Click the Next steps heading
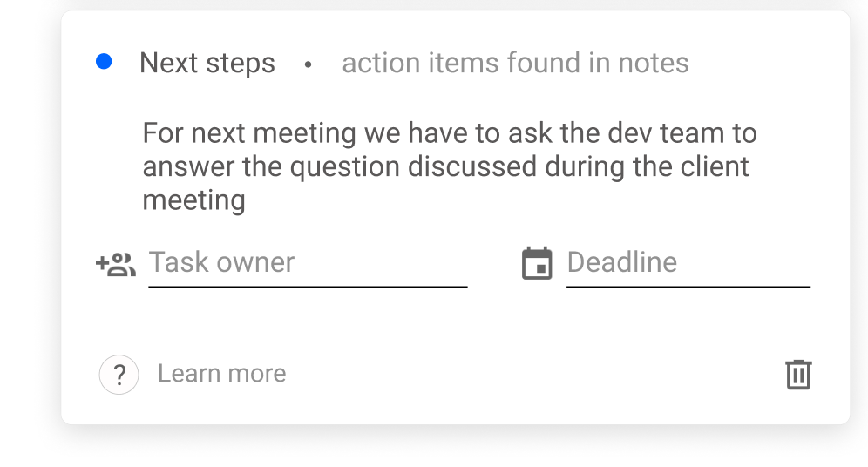This screenshot has height=467, width=868. 207,63
